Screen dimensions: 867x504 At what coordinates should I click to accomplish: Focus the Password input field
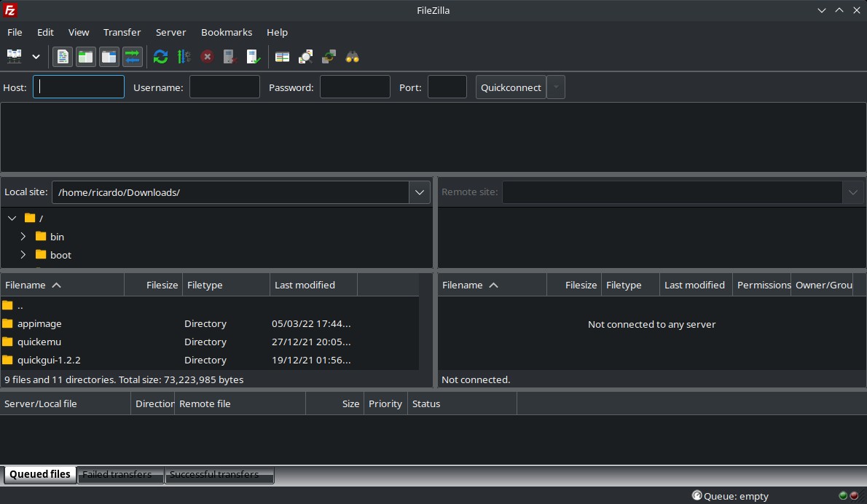(355, 87)
